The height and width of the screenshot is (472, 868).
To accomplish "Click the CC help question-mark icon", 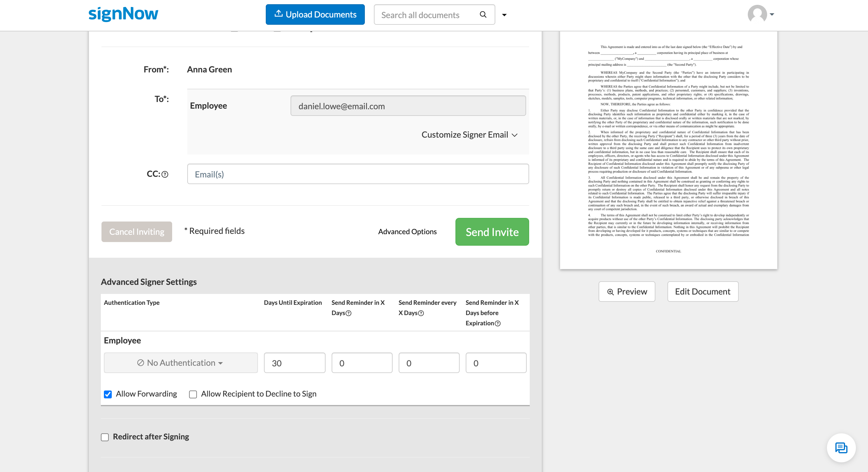I will coord(165,174).
